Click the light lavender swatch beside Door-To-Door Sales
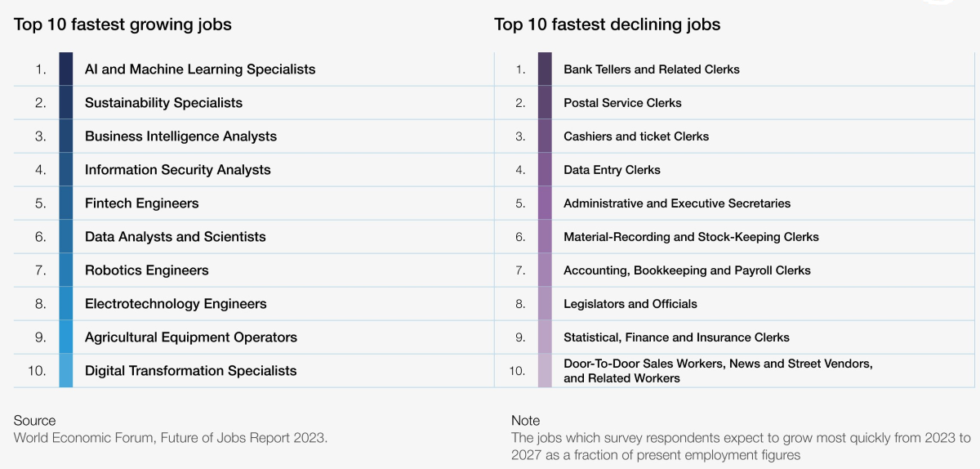This screenshot has width=980, height=469. [545, 371]
